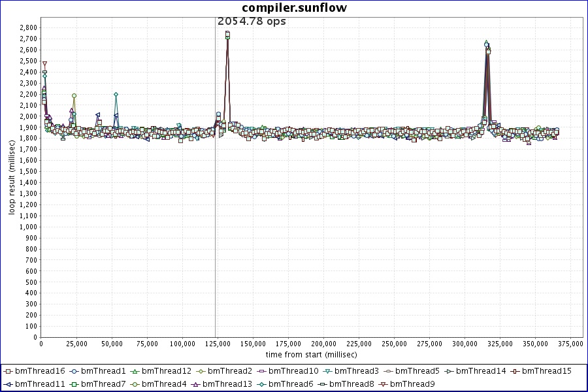Image resolution: width=588 pixels, height=392 pixels.
Task: Click the bmThread16 legend marker icon
Action: pyautogui.click(x=8, y=371)
